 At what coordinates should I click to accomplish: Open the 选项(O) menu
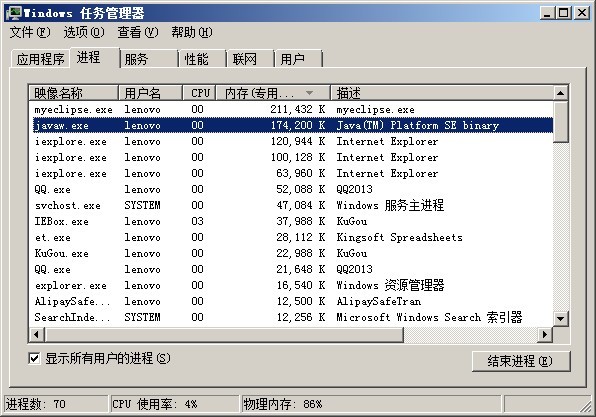point(84,32)
